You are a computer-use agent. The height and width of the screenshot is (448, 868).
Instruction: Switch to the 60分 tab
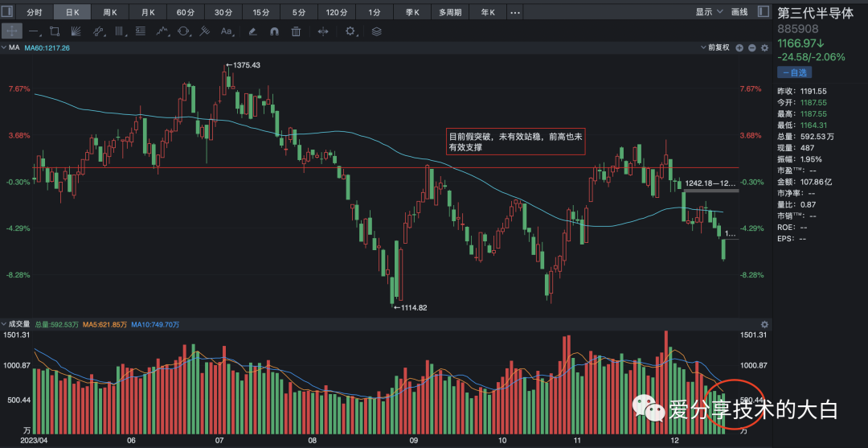(x=186, y=12)
